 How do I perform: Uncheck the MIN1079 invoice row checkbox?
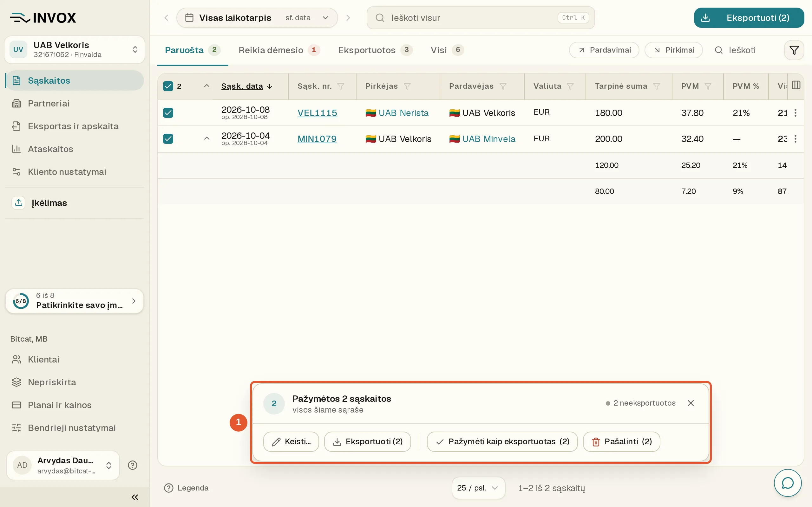tap(168, 139)
